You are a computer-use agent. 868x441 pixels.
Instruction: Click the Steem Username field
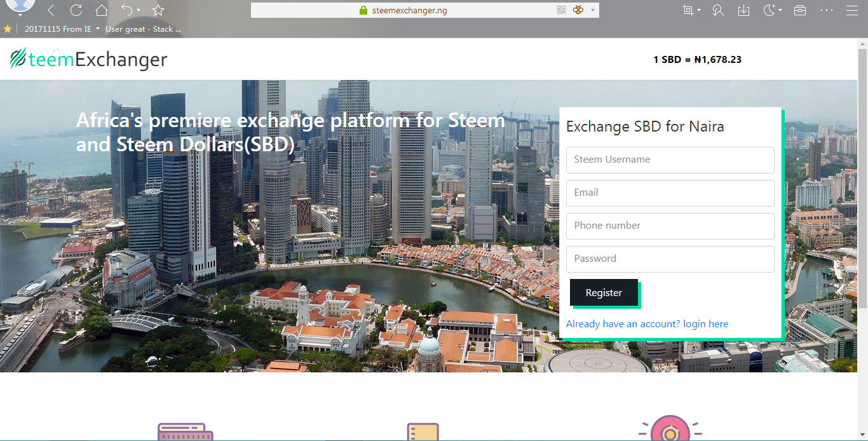pos(670,160)
